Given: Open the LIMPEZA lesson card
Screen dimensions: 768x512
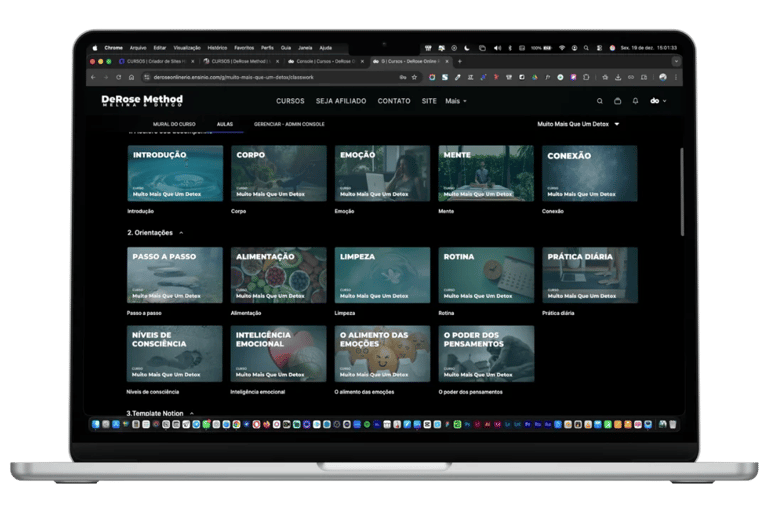Looking at the screenshot, I should [x=383, y=275].
